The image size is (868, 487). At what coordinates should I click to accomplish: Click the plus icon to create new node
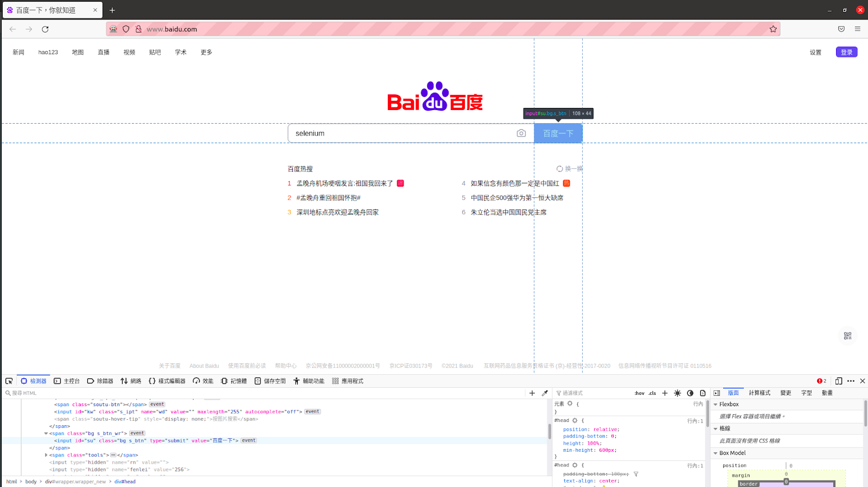[532, 393]
